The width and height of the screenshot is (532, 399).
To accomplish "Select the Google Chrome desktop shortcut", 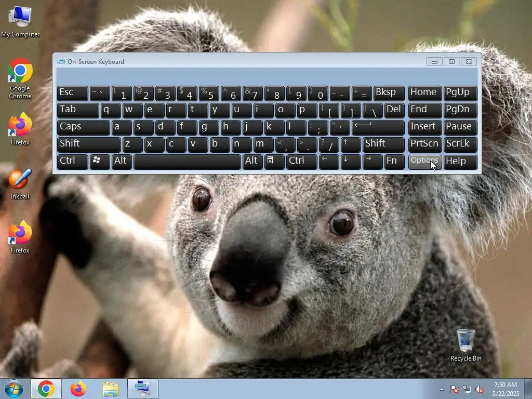I will (20, 79).
